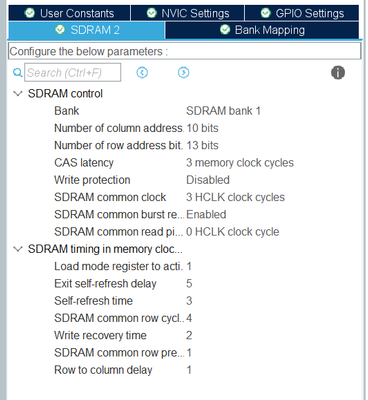
Task: Change SDRAM common clock 3 HCLK value
Action: click(235, 197)
